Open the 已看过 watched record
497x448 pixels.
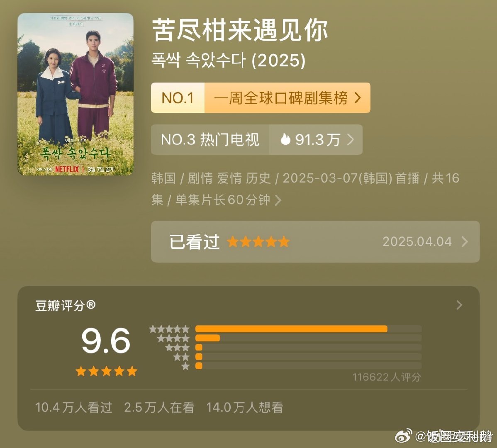(x=315, y=241)
